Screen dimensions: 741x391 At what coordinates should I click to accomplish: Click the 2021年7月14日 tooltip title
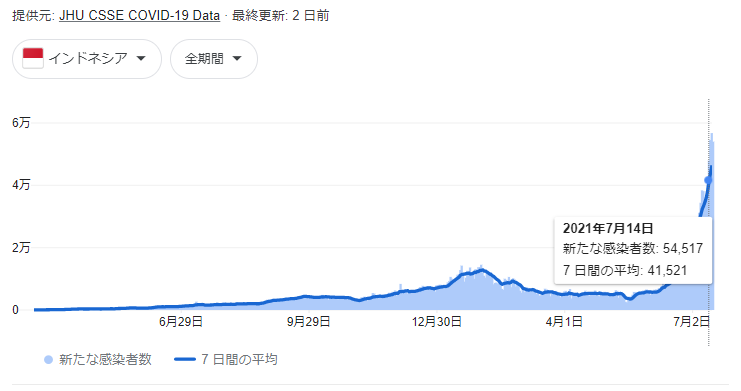click(x=608, y=228)
